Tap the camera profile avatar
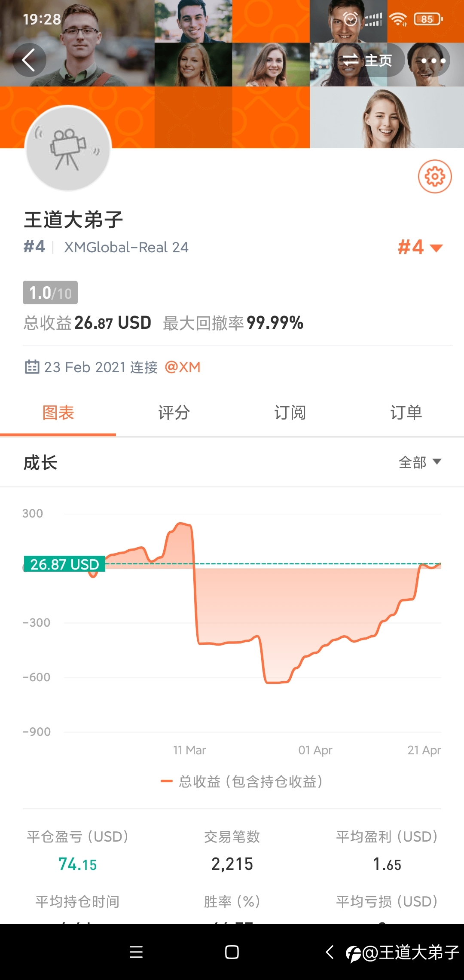 pos(68,149)
